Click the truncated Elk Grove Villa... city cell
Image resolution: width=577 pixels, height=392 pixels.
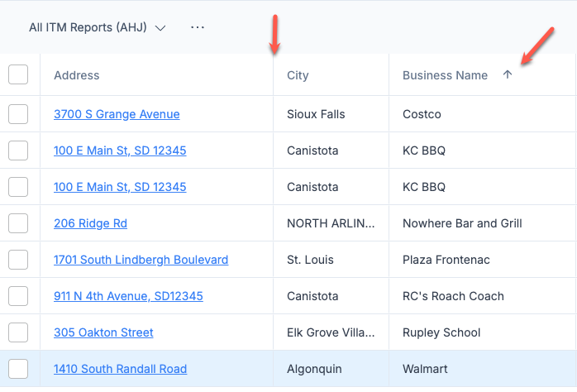331,332
